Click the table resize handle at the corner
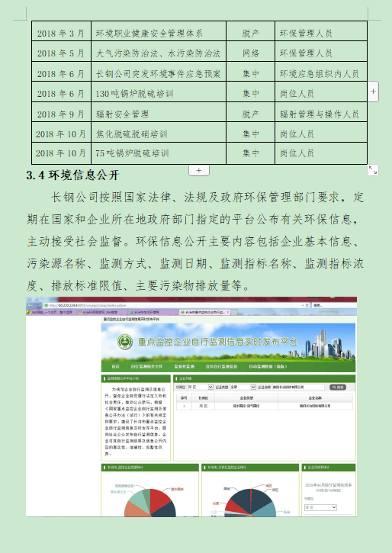Viewport: 392px width, 553px height. (x=373, y=170)
